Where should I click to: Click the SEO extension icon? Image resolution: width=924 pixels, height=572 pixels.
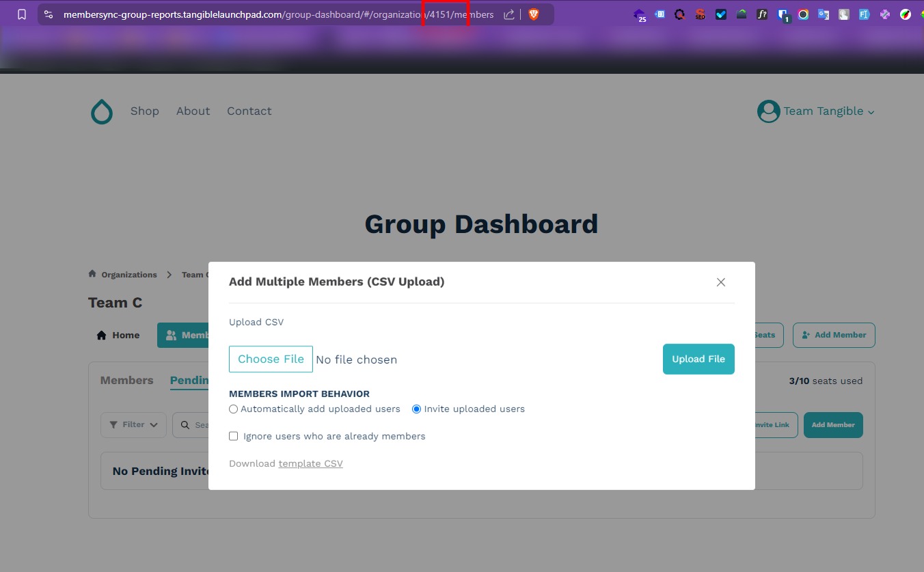700,14
